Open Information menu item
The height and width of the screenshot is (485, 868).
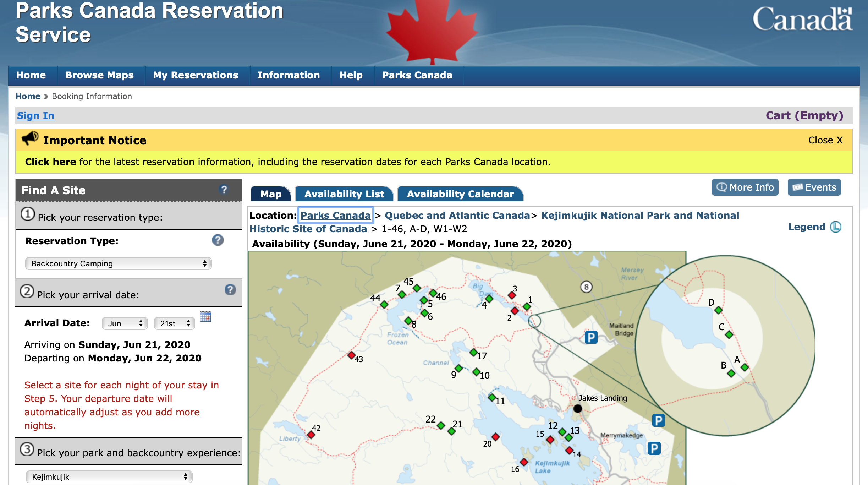coord(289,75)
